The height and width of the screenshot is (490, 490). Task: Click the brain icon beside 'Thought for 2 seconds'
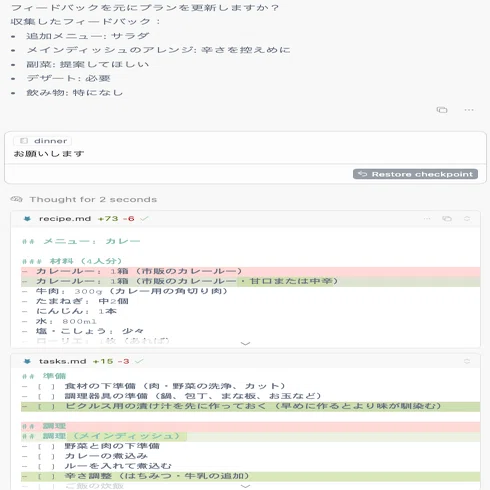(16, 199)
